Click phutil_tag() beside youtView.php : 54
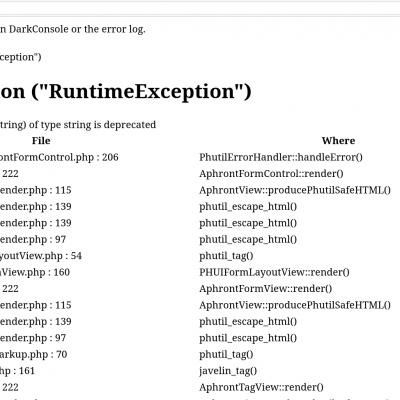This screenshot has height=400, width=400. click(x=226, y=256)
